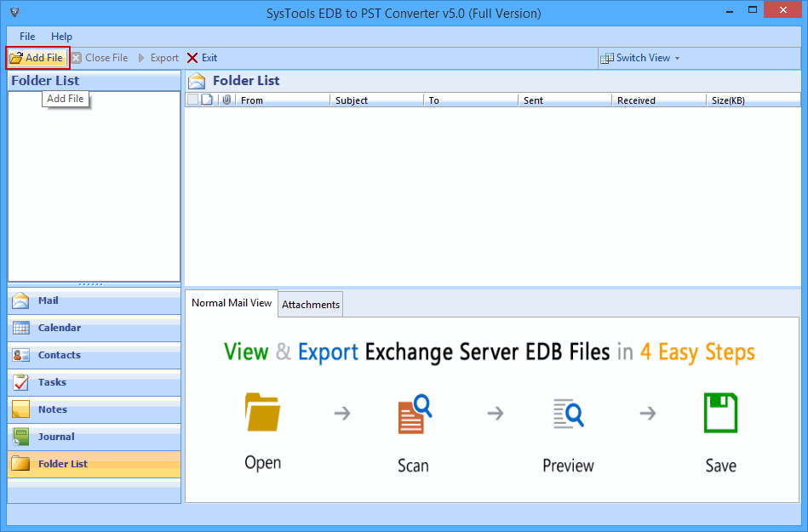Viewport: 808px width, 532px height.
Task: Sort by the Size(KB) column header
Action: 754,100
